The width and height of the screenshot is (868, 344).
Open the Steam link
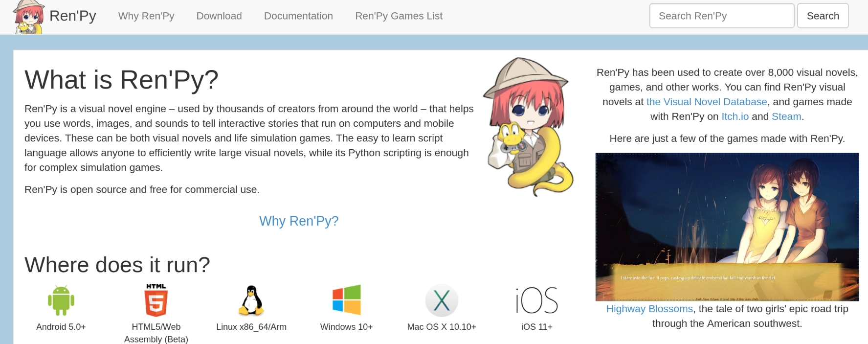(786, 116)
